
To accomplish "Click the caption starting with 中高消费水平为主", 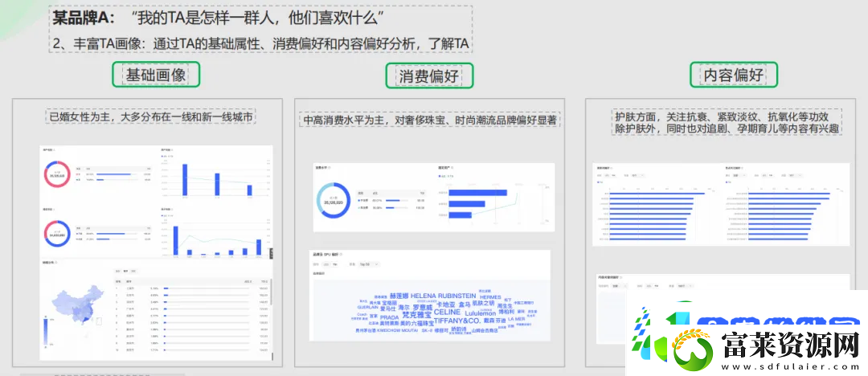I will coord(429,119).
